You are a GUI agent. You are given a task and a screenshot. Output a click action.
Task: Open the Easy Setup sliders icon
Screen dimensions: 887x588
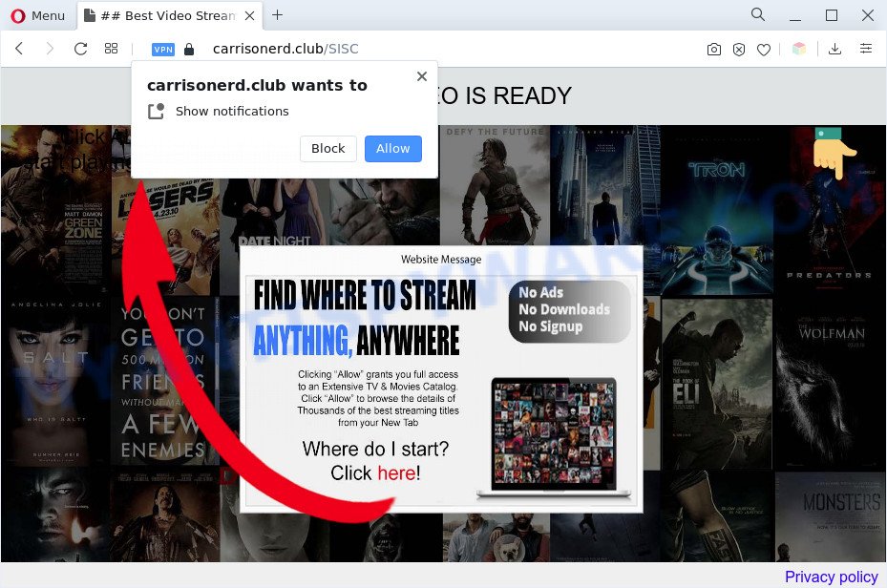(865, 49)
